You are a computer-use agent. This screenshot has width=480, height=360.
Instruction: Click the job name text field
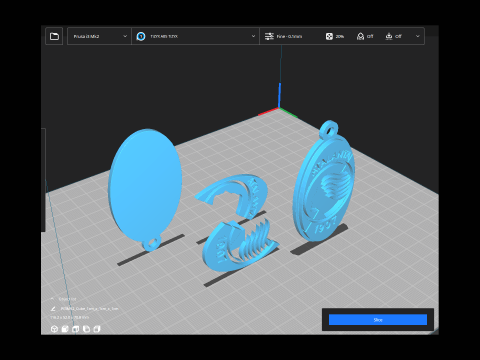pyautogui.click(x=89, y=309)
